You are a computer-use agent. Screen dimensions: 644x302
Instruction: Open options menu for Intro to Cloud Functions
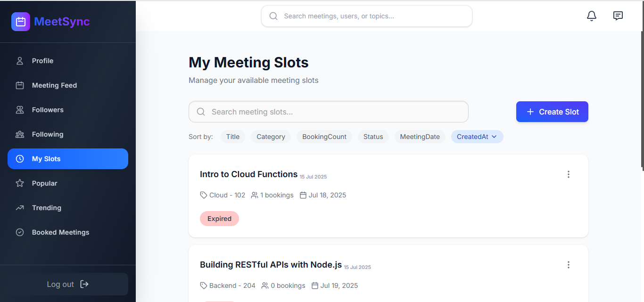[568, 174]
